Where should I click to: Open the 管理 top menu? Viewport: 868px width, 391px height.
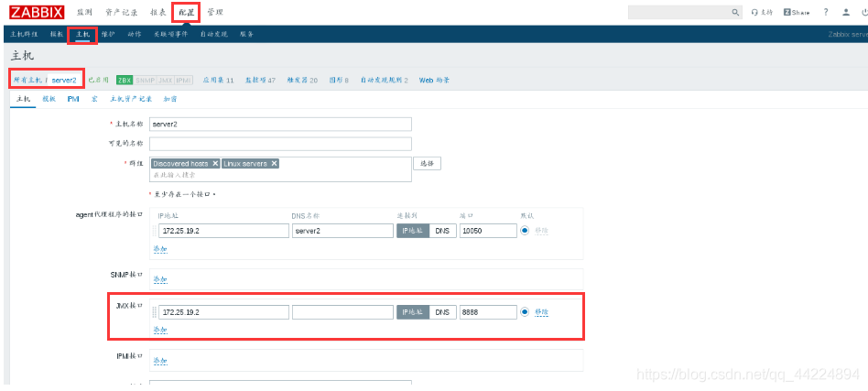[x=215, y=12]
